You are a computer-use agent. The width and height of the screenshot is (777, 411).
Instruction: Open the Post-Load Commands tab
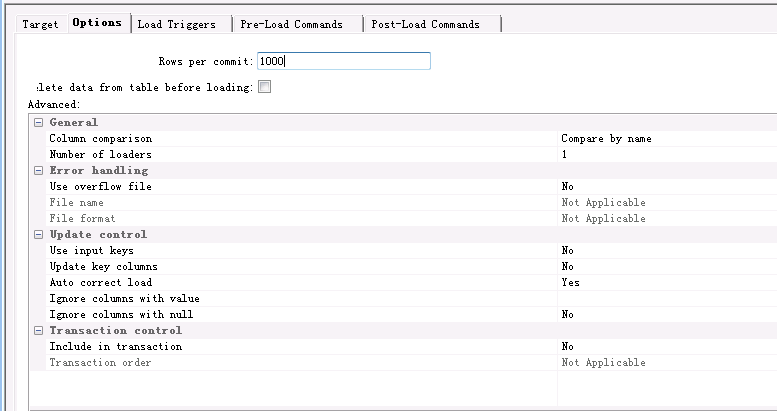[425, 23]
